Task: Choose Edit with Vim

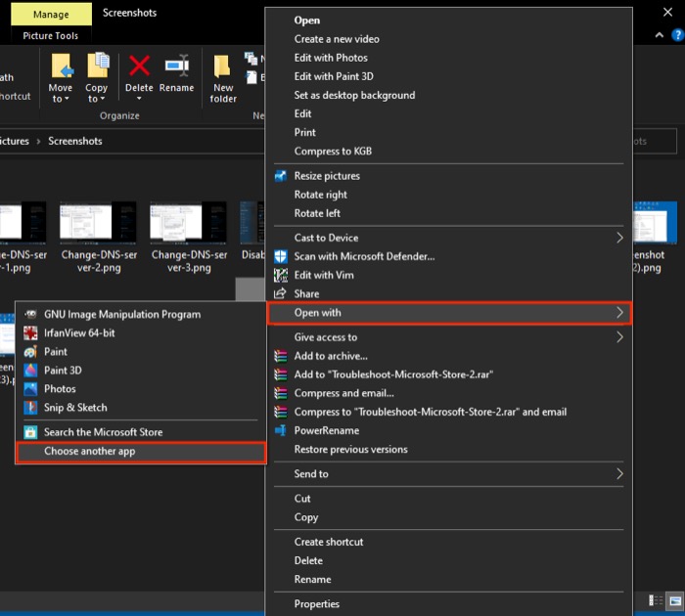Action: (x=448, y=275)
